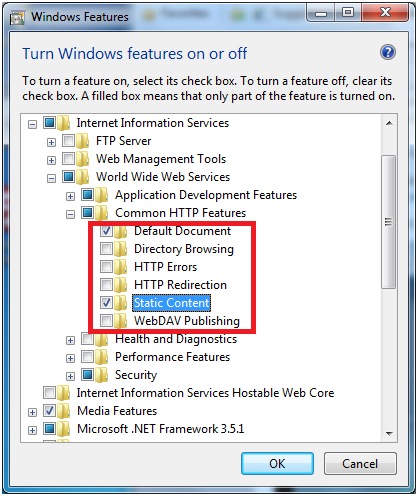Check the Directory Browsing checkbox
Viewport: 418px width, 496px height.
pos(107,249)
